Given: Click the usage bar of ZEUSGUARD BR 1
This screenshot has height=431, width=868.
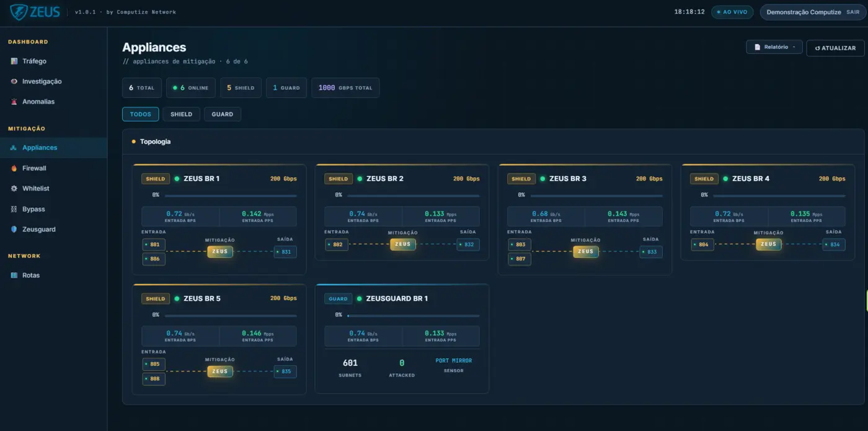Looking at the screenshot, I should point(414,316).
